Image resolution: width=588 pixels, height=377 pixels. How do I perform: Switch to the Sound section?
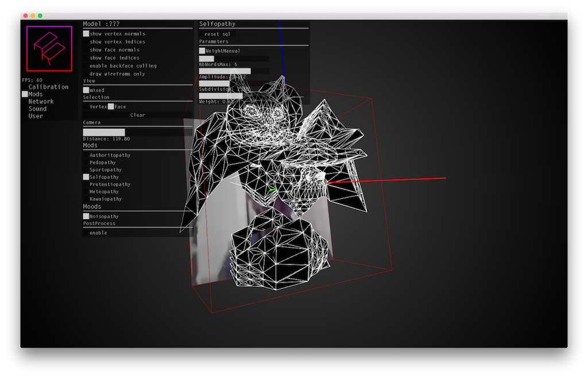tap(37, 108)
